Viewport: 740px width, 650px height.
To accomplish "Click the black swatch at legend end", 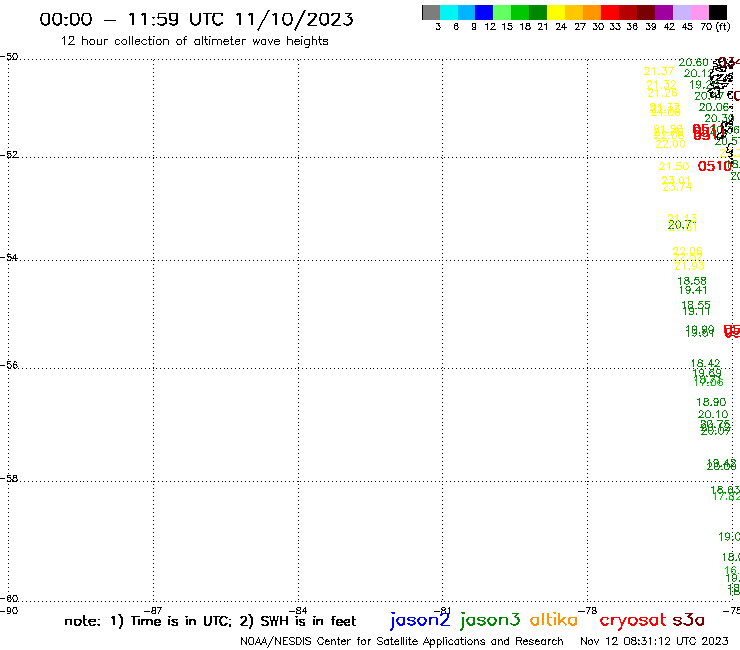I will point(717,12).
